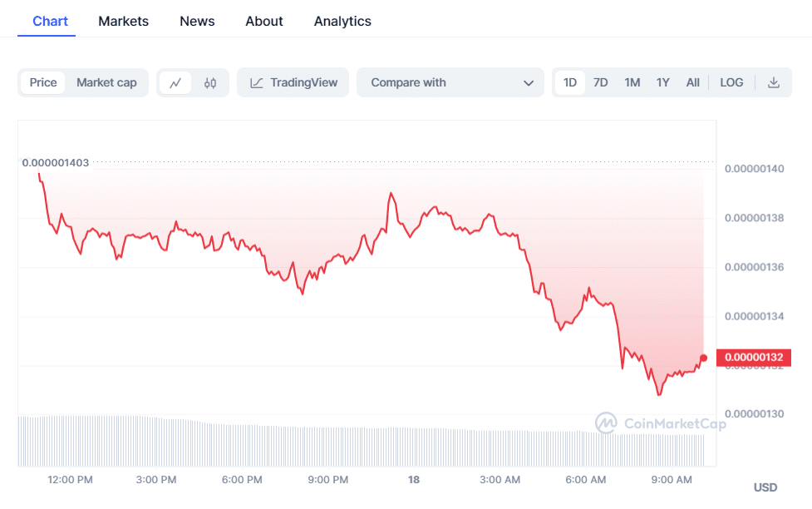This screenshot has height=509, width=812.
Task: Toggle Price view on chart
Action: pyautogui.click(x=43, y=82)
